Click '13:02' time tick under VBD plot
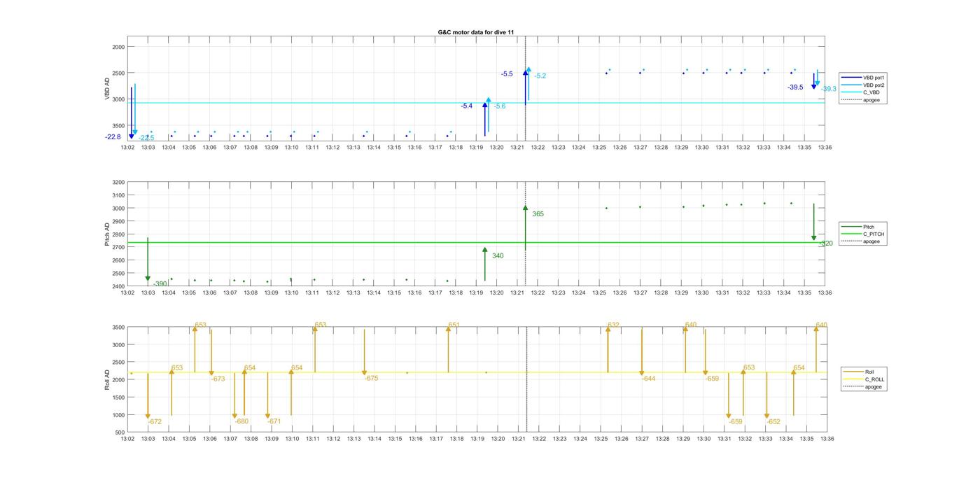This screenshot has width=980, height=485. point(127,148)
